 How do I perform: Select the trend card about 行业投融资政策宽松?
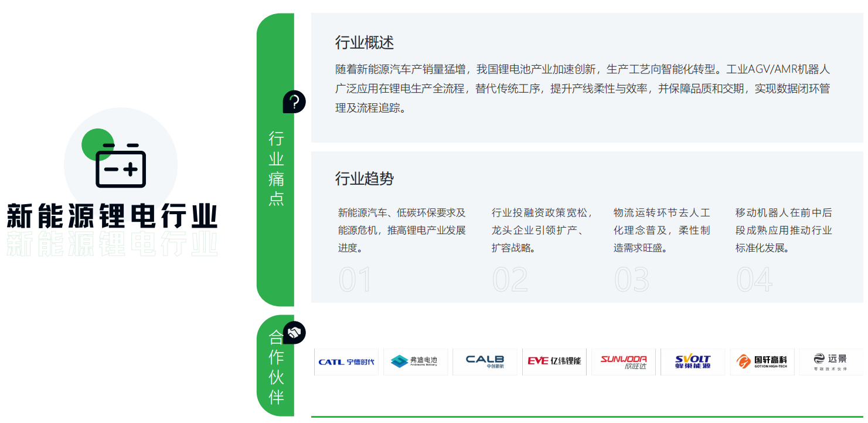[x=542, y=230]
